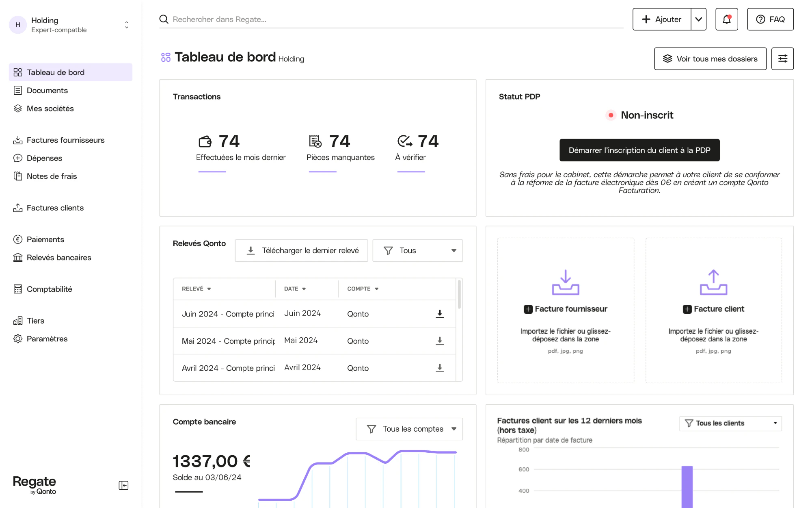Download the Avril 2024 statement

(440, 368)
